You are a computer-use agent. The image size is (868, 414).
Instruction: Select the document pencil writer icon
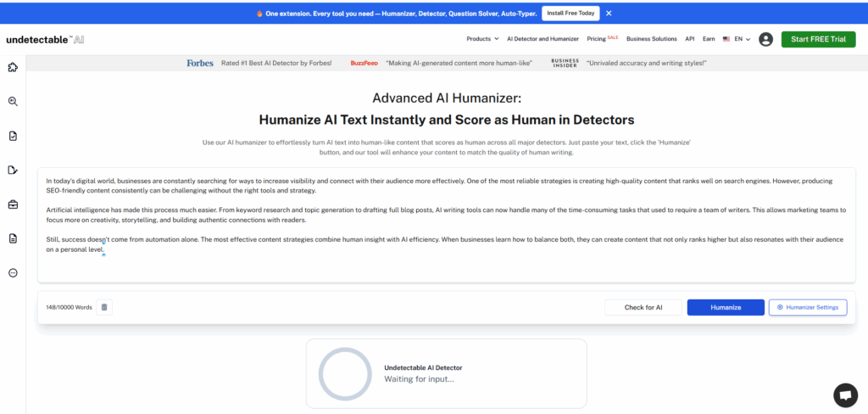click(x=13, y=170)
